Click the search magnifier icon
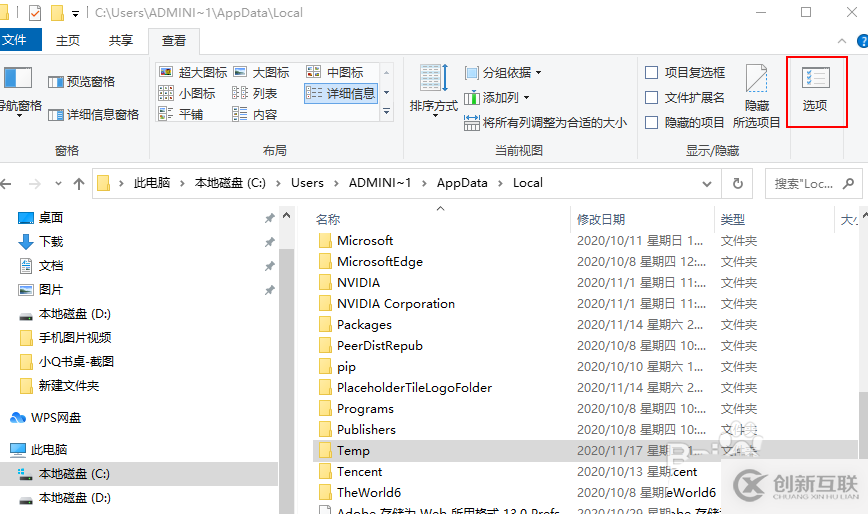868x514 pixels. (x=848, y=183)
